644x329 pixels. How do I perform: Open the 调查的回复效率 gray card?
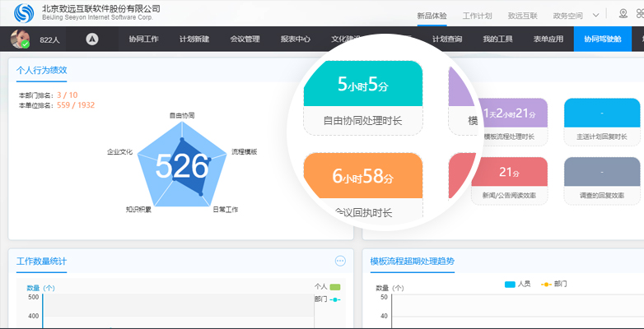pos(602,181)
